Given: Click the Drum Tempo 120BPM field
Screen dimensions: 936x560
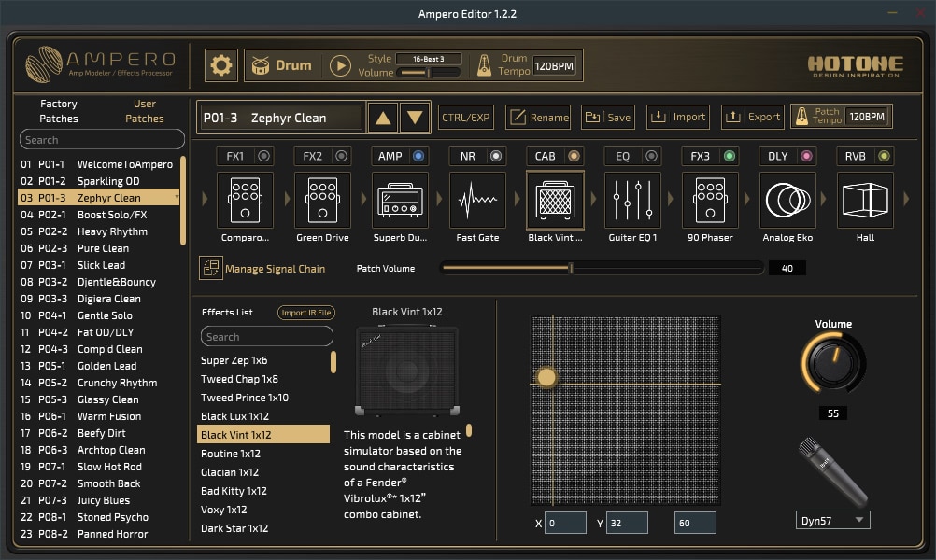Looking at the screenshot, I should point(554,65).
